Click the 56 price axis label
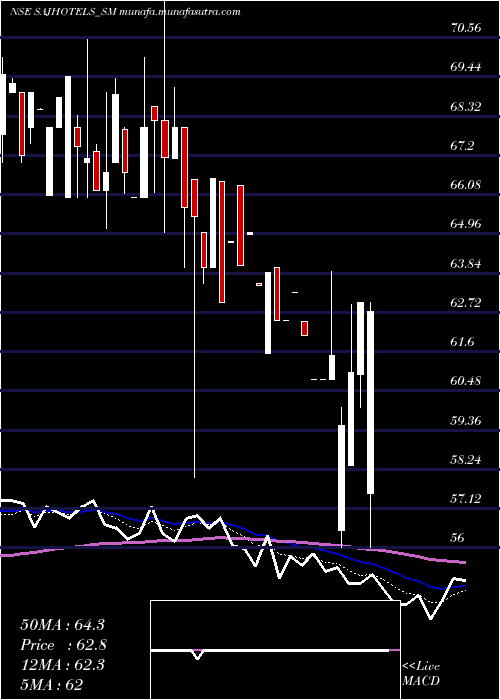Image resolution: width=500 pixels, height=700 pixels. pos(458,538)
